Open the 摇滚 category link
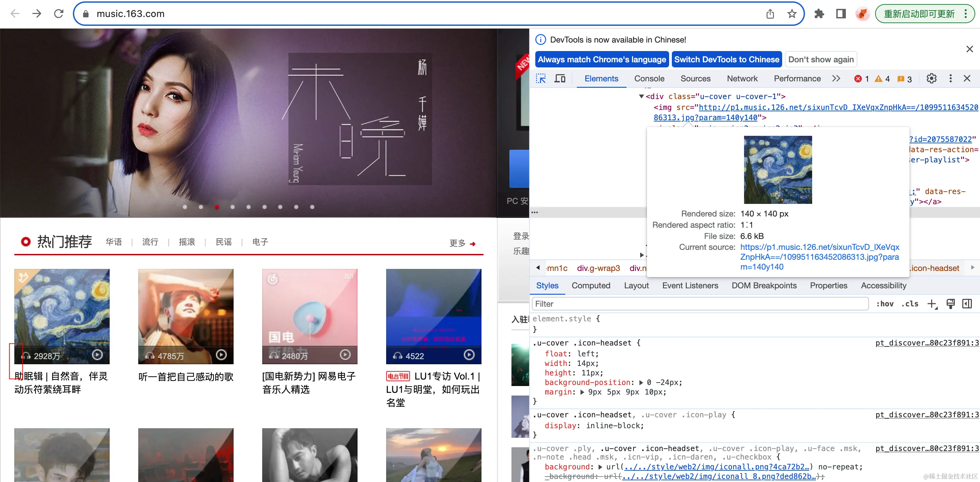980x482 pixels. pos(187,242)
